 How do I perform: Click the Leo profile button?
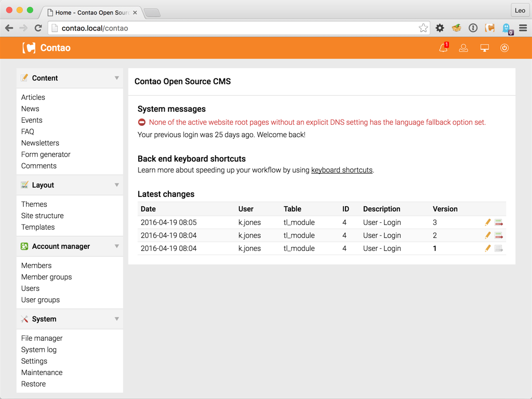click(x=520, y=10)
